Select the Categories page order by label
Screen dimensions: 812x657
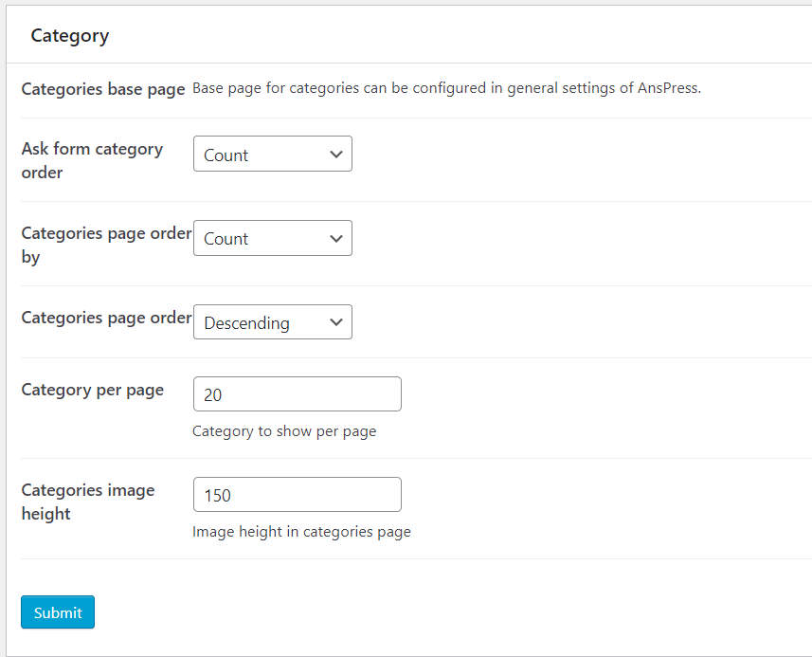(105, 245)
